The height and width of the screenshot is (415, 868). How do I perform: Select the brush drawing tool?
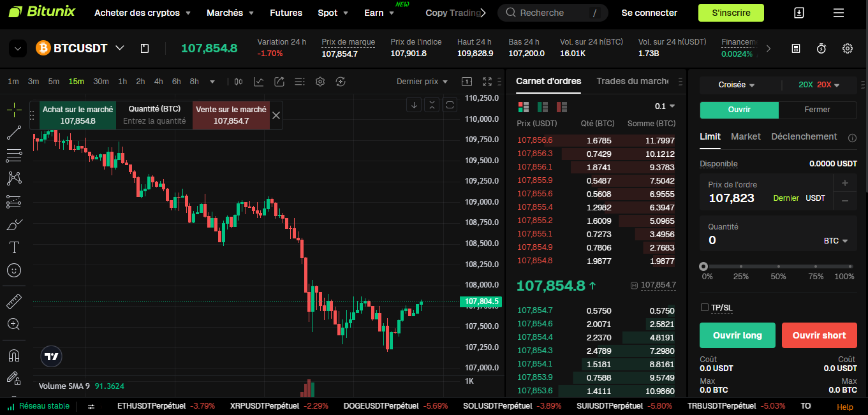[x=13, y=224]
